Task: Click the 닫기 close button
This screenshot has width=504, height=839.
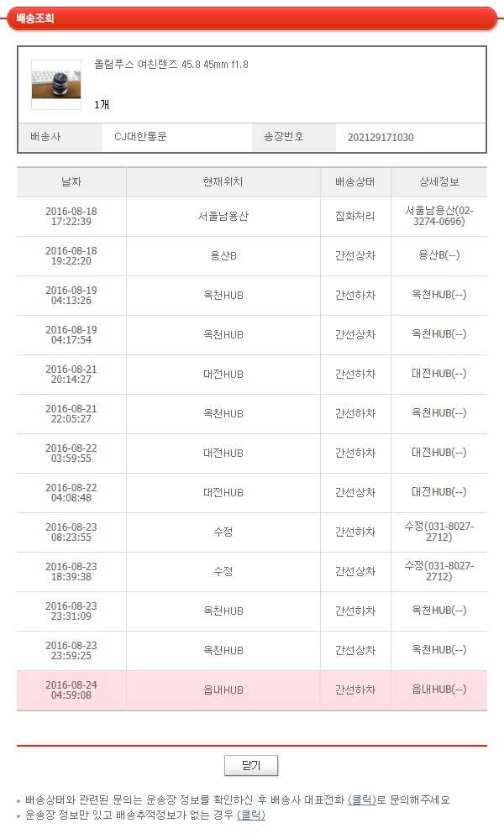Action: (x=251, y=765)
